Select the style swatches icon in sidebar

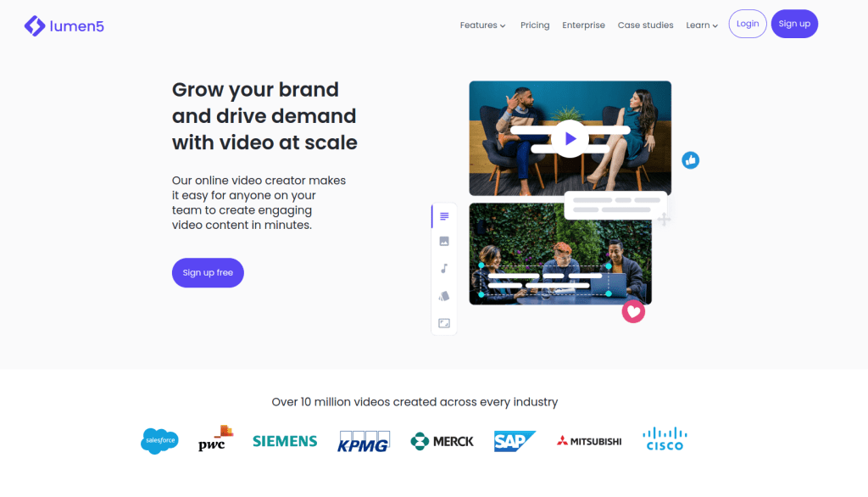(x=444, y=296)
